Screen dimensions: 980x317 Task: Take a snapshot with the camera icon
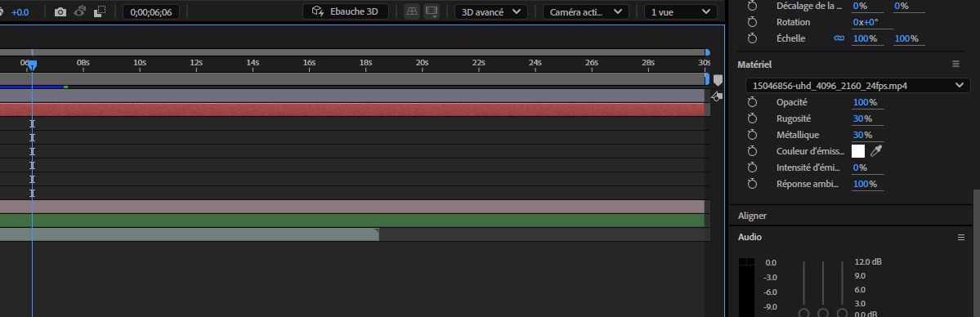point(60,12)
